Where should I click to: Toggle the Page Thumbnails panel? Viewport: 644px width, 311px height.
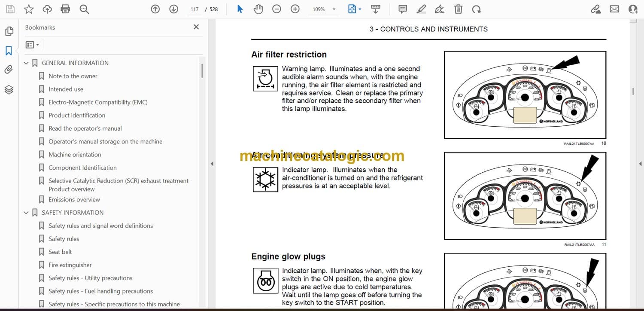[9, 31]
